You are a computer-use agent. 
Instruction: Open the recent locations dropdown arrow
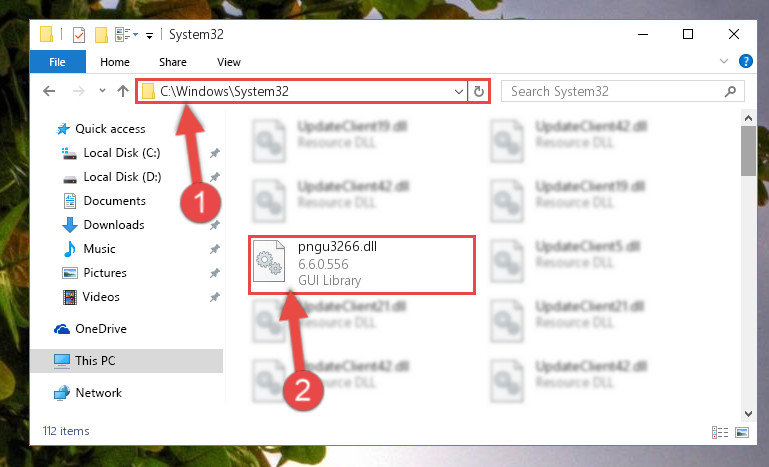pyautogui.click(x=102, y=91)
